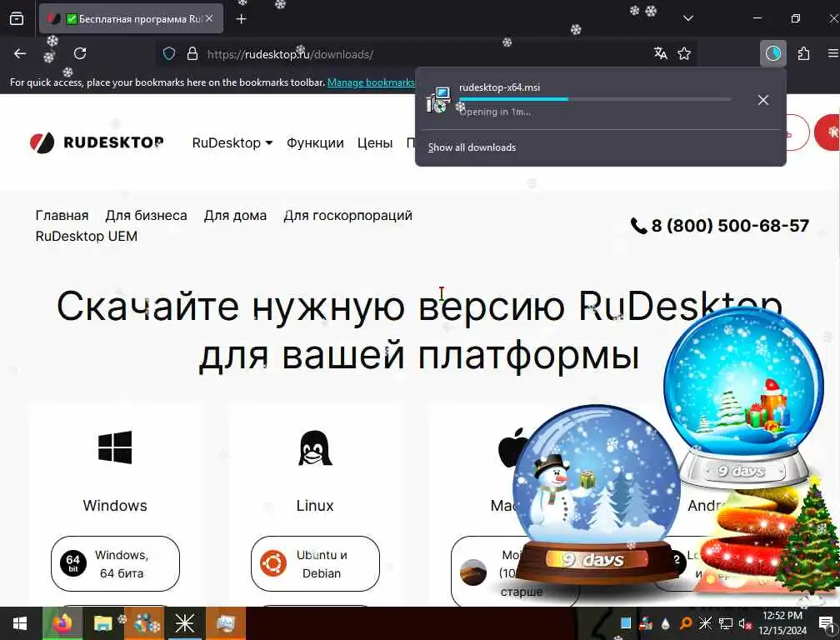Open the Функции menu item
The width and height of the screenshot is (840, 640).
point(315,143)
